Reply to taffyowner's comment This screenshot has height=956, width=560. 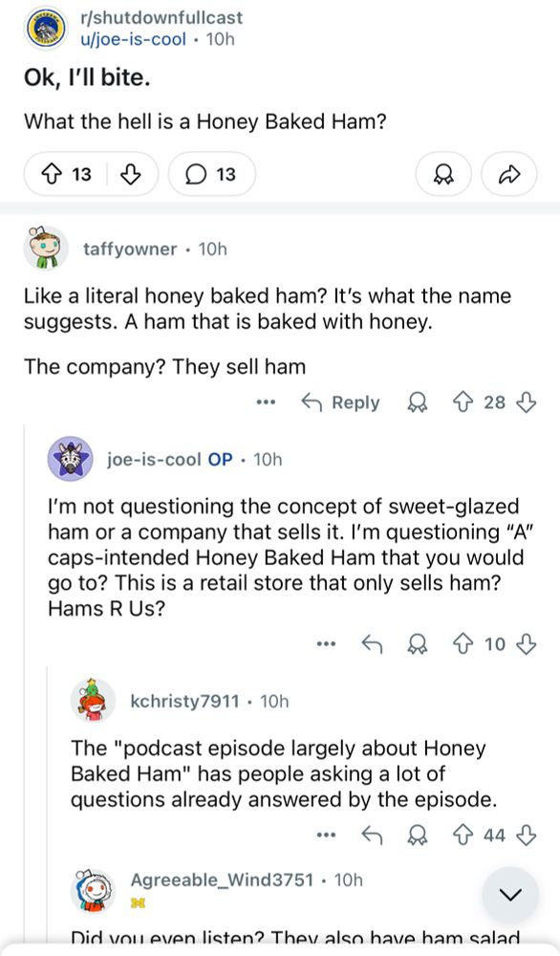pyautogui.click(x=355, y=402)
